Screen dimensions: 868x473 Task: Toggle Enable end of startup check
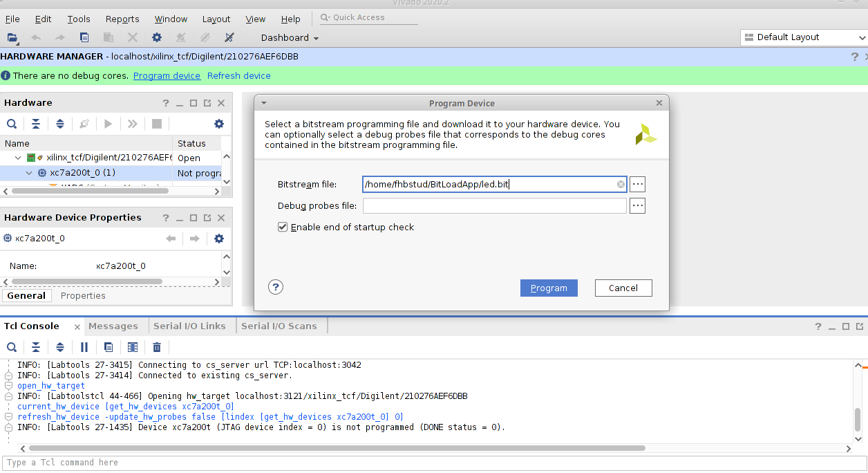pyautogui.click(x=283, y=227)
